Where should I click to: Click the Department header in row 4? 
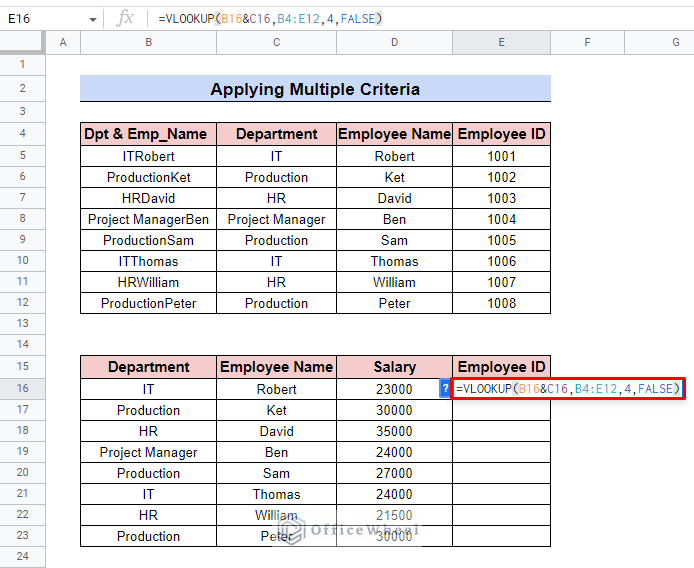click(x=276, y=134)
